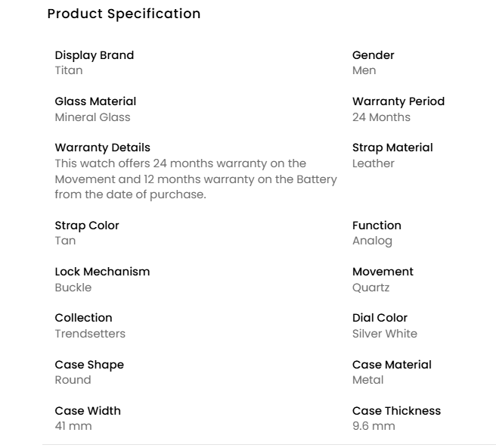Click the Warranty Details label
The height and width of the screenshot is (448, 496).
(x=102, y=148)
